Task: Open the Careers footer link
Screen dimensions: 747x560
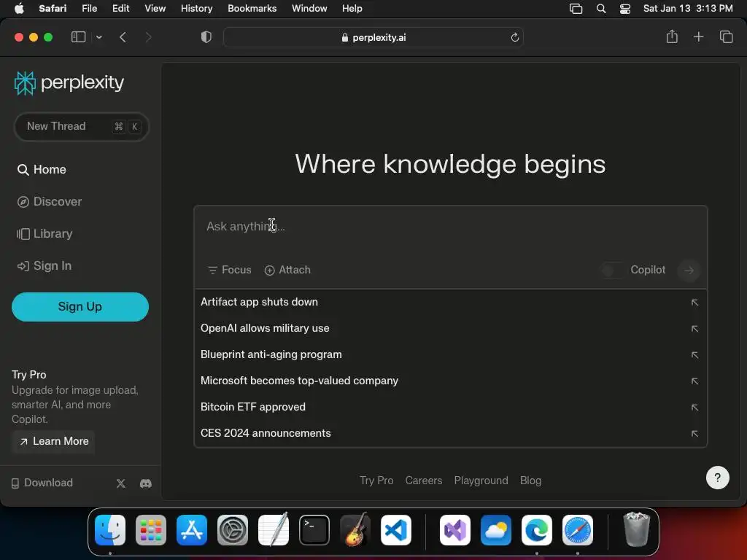Action: point(424,481)
